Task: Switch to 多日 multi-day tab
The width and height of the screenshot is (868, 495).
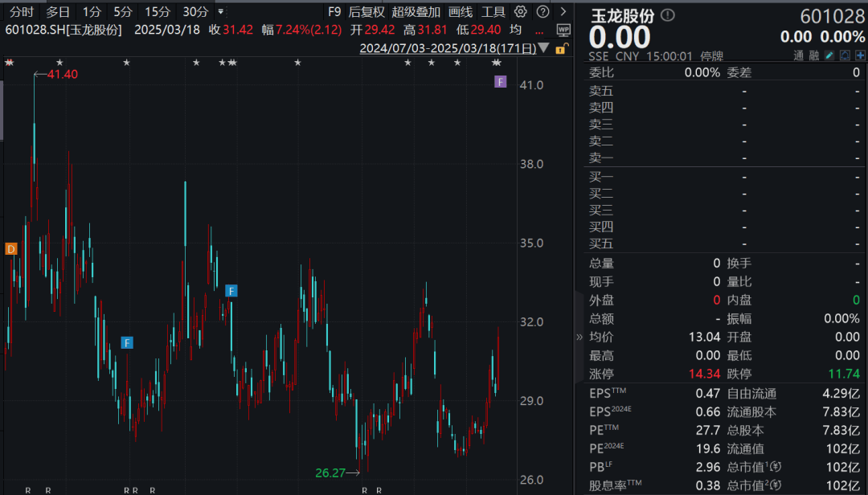Action: (58, 11)
